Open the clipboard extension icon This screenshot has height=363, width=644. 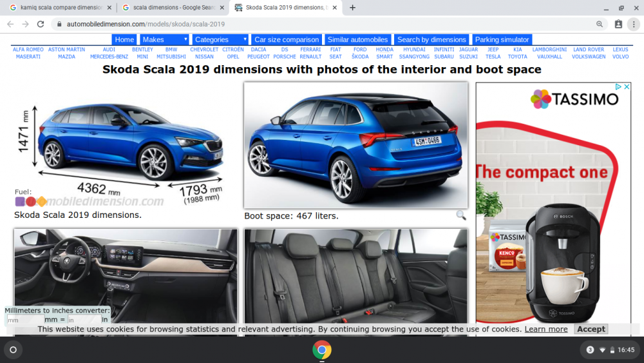tap(618, 25)
